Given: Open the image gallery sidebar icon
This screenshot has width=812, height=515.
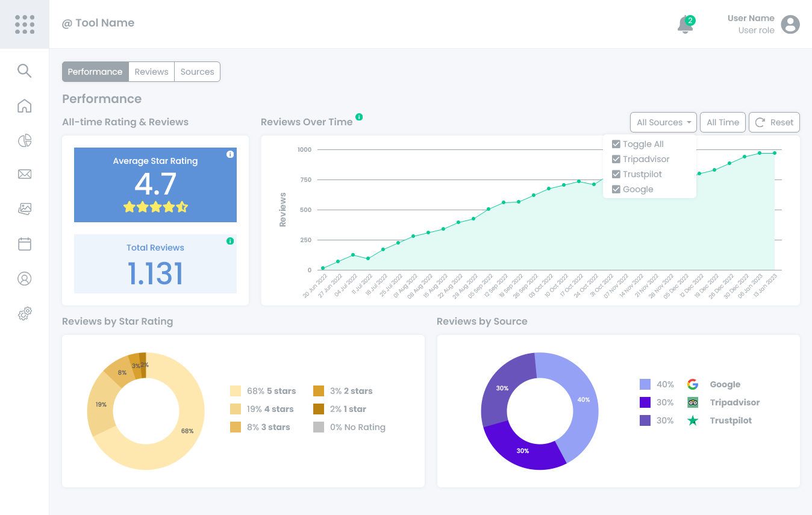Looking at the screenshot, I should point(24,209).
